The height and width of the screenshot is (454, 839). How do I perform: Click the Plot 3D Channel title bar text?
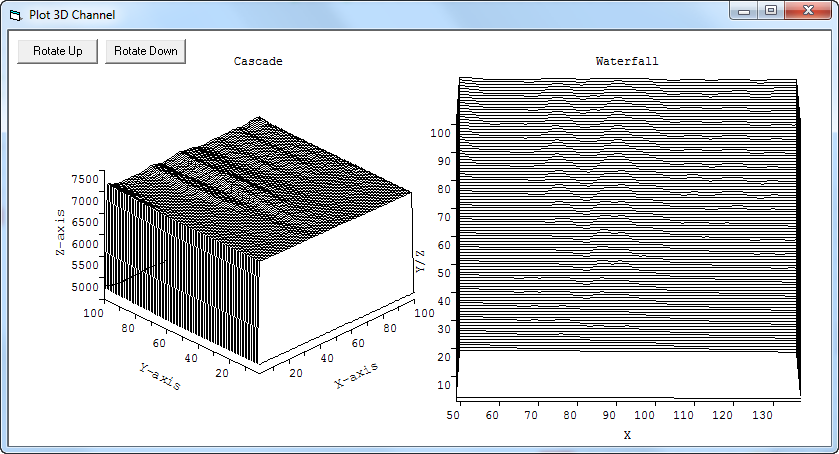(71, 15)
